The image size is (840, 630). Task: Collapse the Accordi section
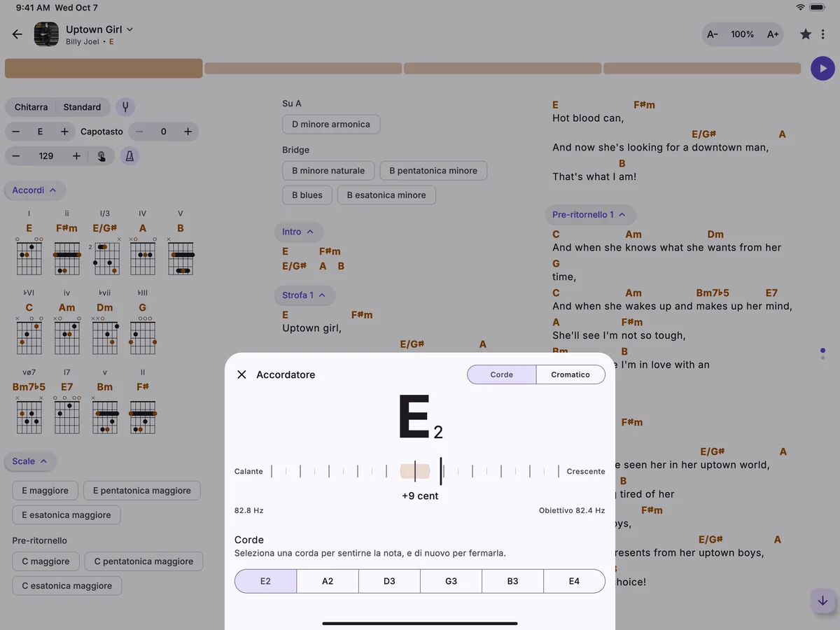34,190
